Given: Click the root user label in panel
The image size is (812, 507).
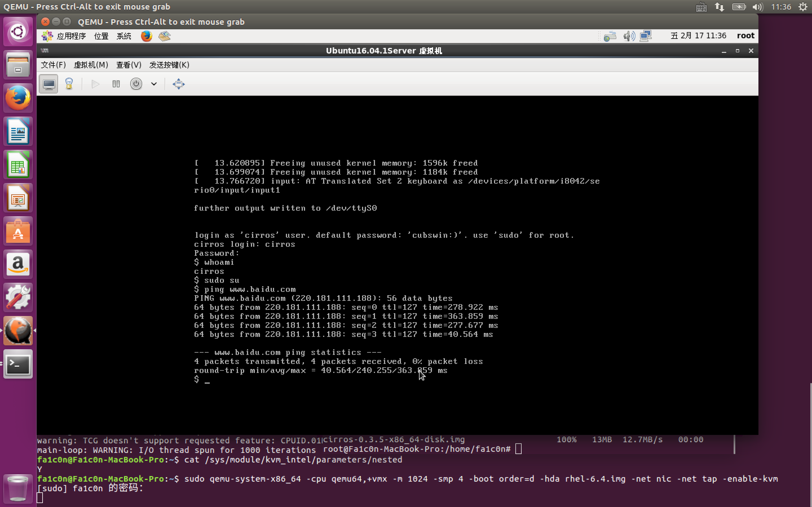Looking at the screenshot, I should coord(745,36).
